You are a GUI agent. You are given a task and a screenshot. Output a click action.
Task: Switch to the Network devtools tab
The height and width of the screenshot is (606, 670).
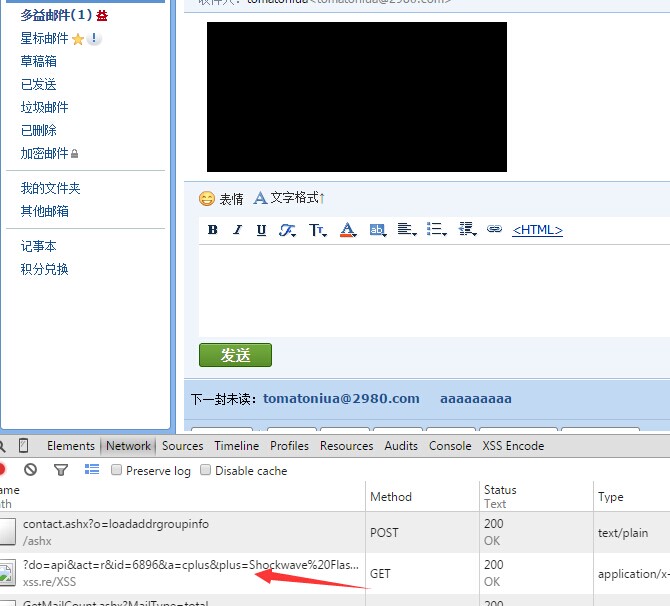click(x=128, y=446)
